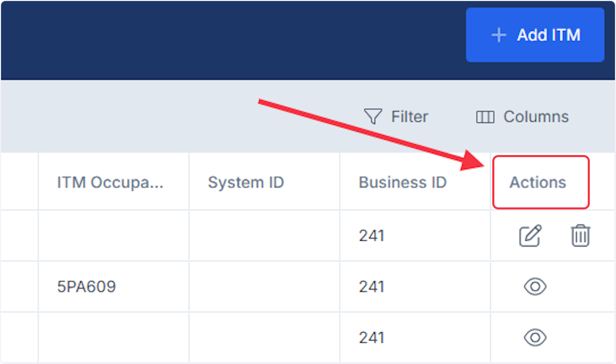View the 5PA609 row via eye icon
Viewport: 616px width, 364px height.
(x=535, y=286)
